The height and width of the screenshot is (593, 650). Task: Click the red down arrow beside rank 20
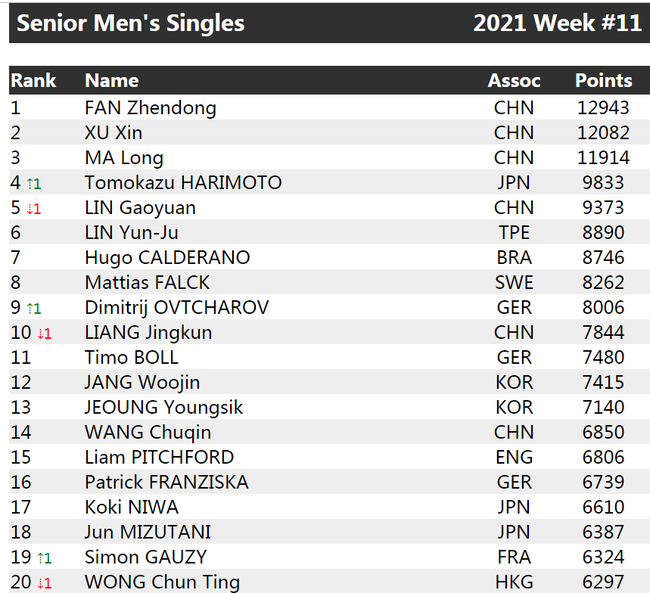(40, 583)
